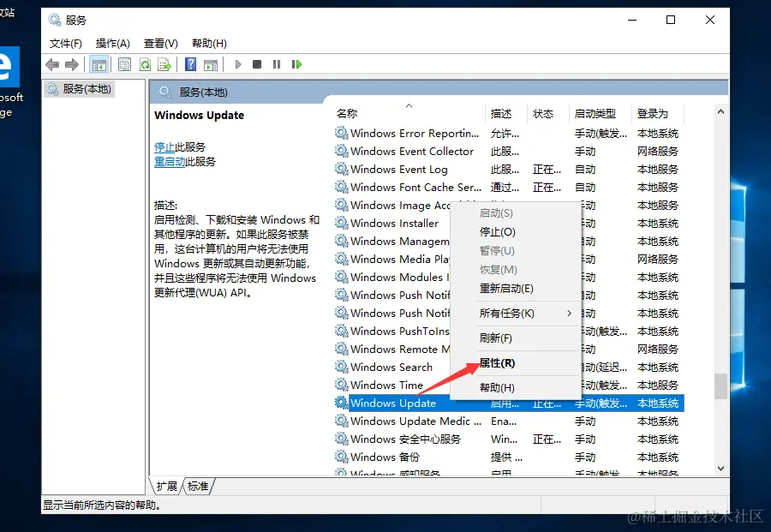Switch to the 标准 tab
This screenshot has height=532, width=771.
pos(198,487)
